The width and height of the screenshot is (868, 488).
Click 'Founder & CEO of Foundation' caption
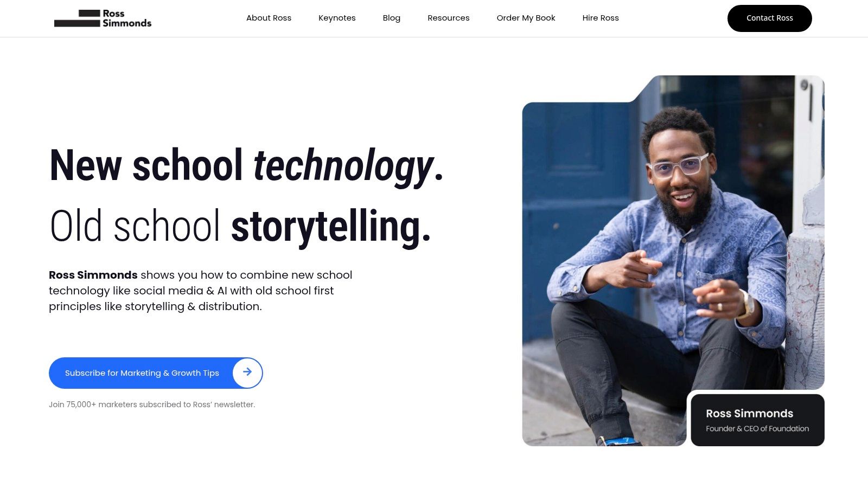pyautogui.click(x=757, y=428)
